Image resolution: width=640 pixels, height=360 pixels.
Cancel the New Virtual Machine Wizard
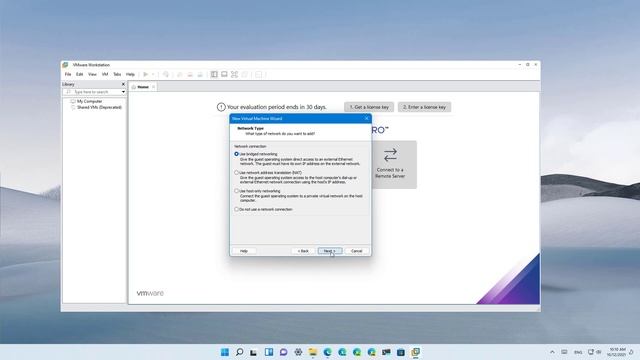[356, 251]
